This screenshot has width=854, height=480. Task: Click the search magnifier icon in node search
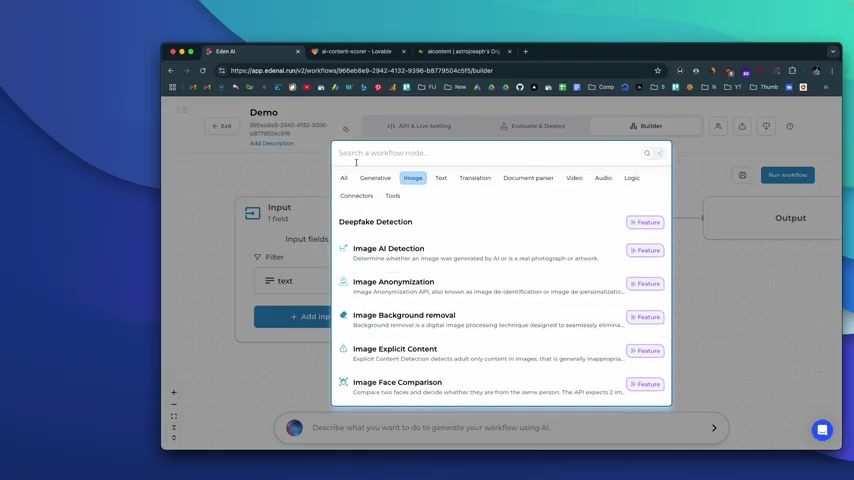click(646, 153)
